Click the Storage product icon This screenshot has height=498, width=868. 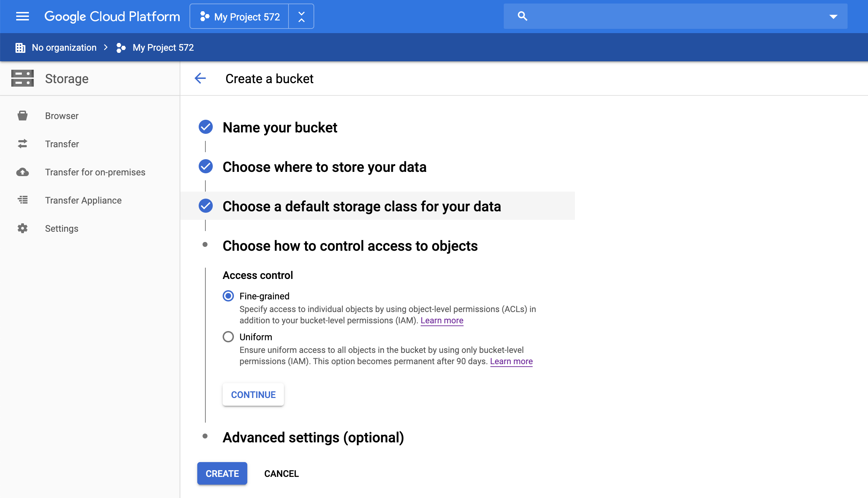pyautogui.click(x=23, y=78)
